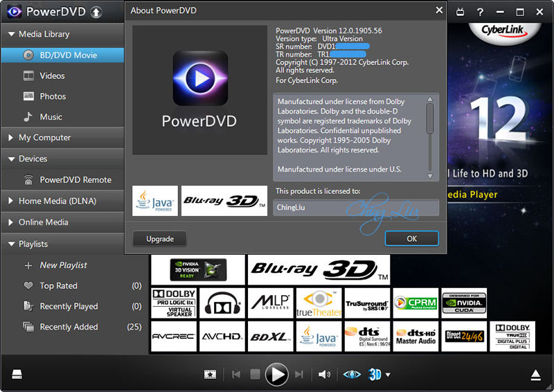Click the license text scrollbar down arrow

429,176
